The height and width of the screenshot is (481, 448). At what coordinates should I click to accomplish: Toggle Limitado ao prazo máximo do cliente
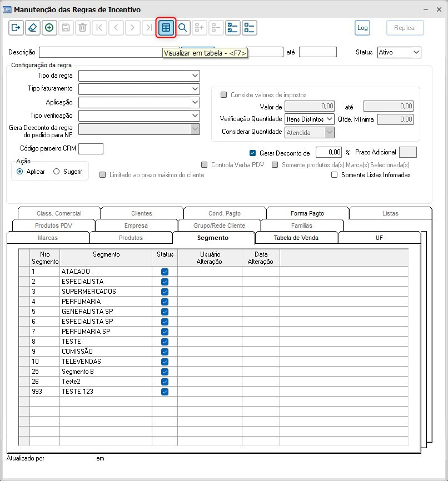[103, 175]
